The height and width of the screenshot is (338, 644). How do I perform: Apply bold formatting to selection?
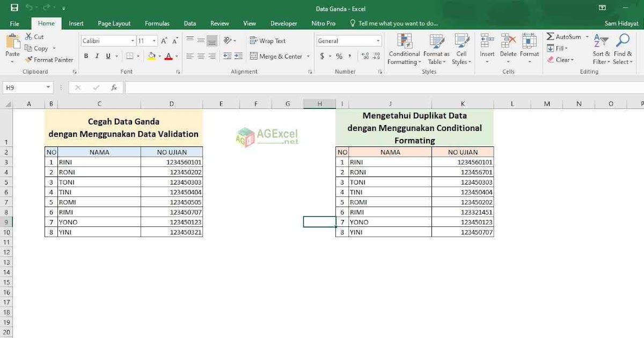pyautogui.click(x=85, y=56)
